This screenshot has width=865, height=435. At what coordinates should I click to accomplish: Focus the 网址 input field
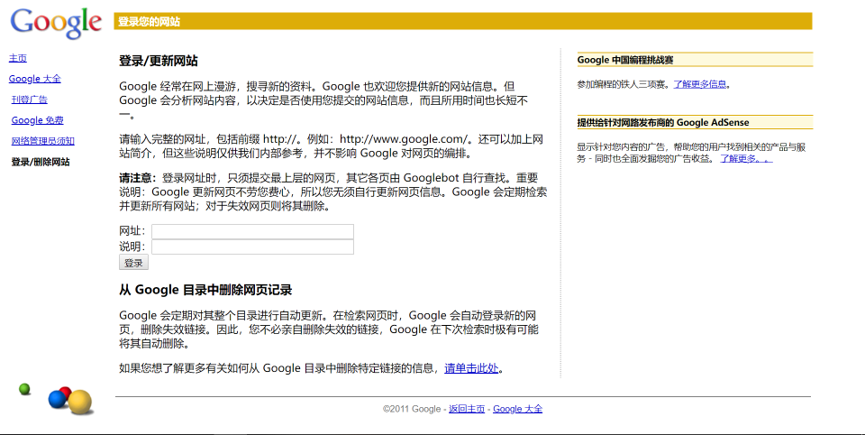tap(253, 232)
